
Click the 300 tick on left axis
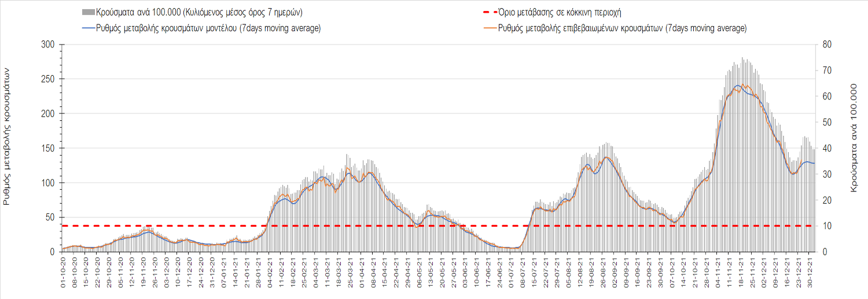pyautogui.click(x=48, y=45)
